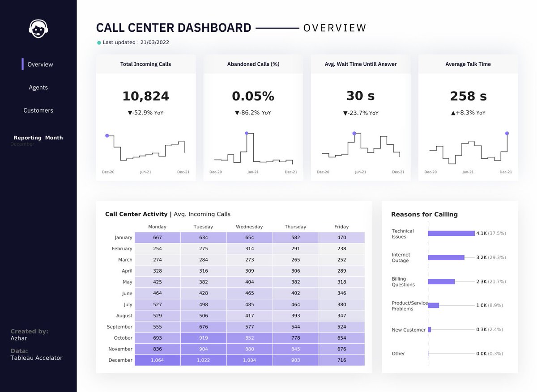This screenshot has height=392, width=537.
Task: Click the 30 s wait time value
Action: [x=361, y=96]
